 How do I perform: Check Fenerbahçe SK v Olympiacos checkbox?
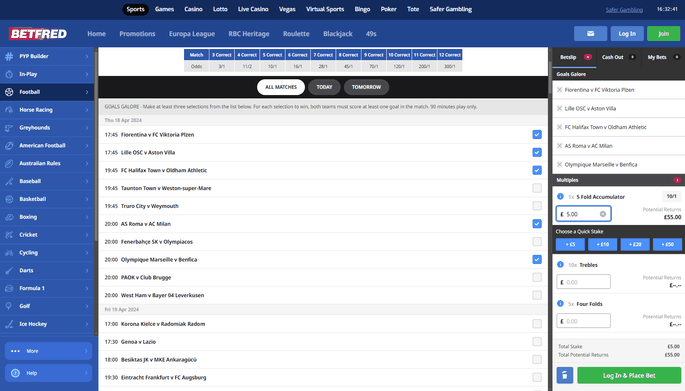(x=537, y=242)
